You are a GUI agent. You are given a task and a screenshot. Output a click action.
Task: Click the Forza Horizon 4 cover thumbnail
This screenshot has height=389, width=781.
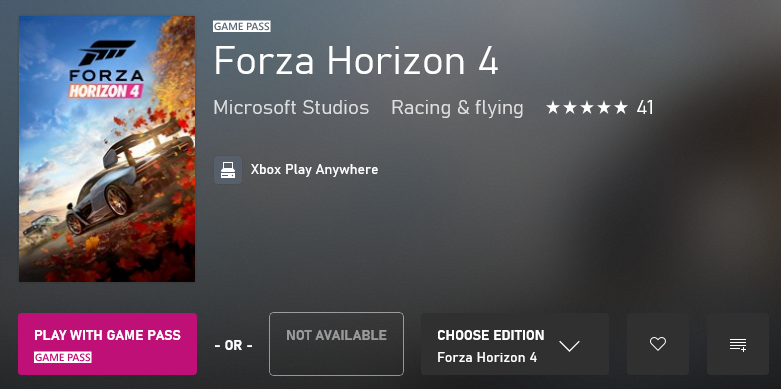pyautogui.click(x=107, y=149)
